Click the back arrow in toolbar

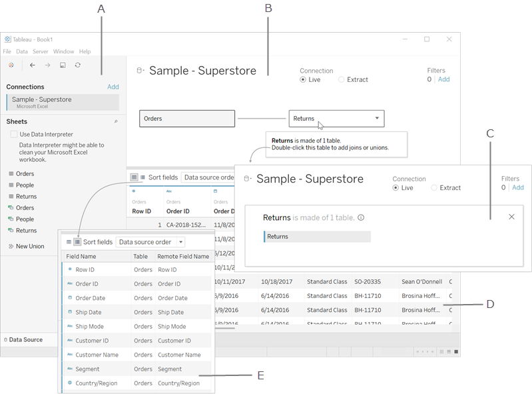pos(32,65)
